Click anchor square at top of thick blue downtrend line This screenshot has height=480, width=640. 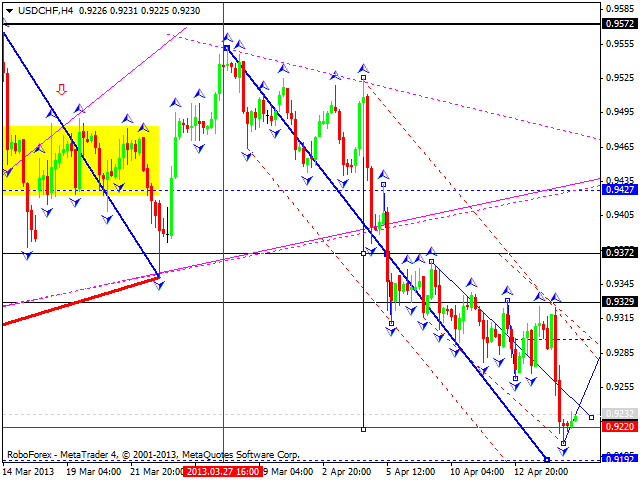tap(227, 47)
